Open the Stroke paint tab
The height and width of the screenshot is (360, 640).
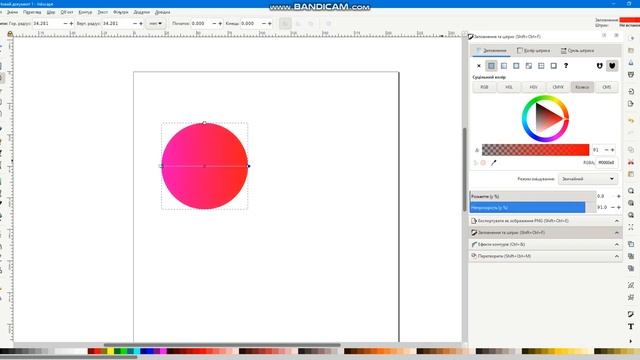(533, 51)
